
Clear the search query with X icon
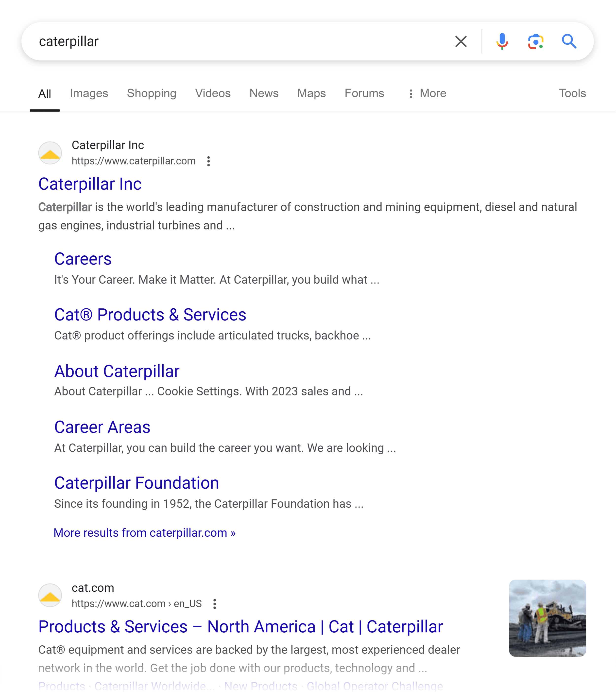461,42
